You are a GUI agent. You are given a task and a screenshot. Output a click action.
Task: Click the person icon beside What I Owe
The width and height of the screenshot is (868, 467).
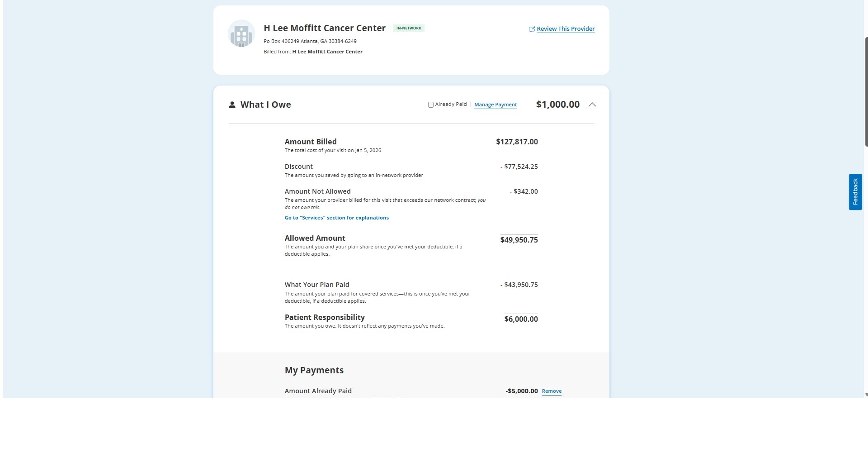click(x=232, y=105)
